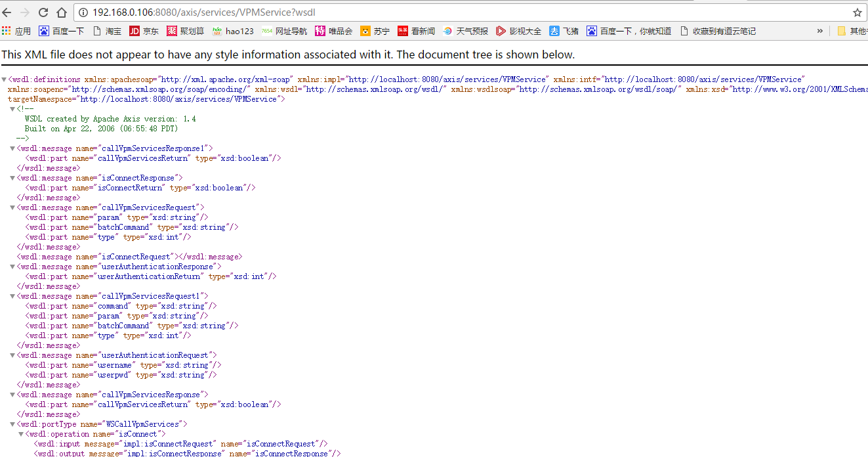Open the 飞猪 bookmark
Viewport: 868px width, 457px height.
click(564, 31)
